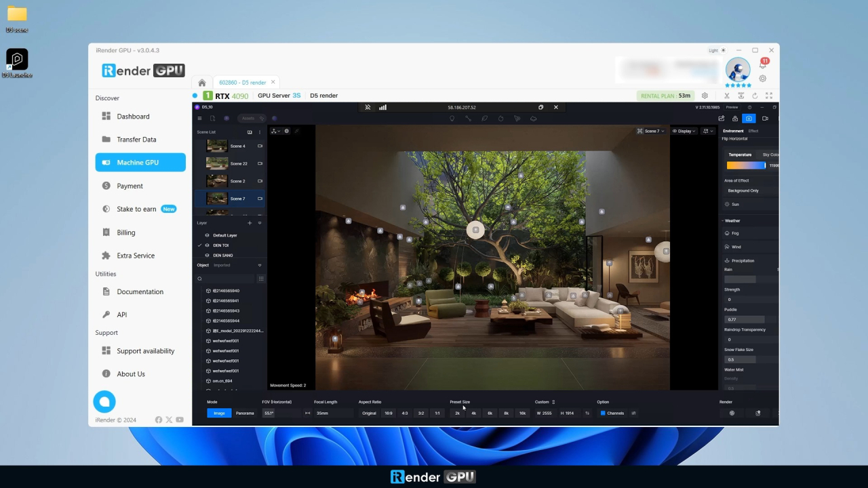The width and height of the screenshot is (868, 488).
Task: Select the video render mode icon
Action: tap(765, 119)
